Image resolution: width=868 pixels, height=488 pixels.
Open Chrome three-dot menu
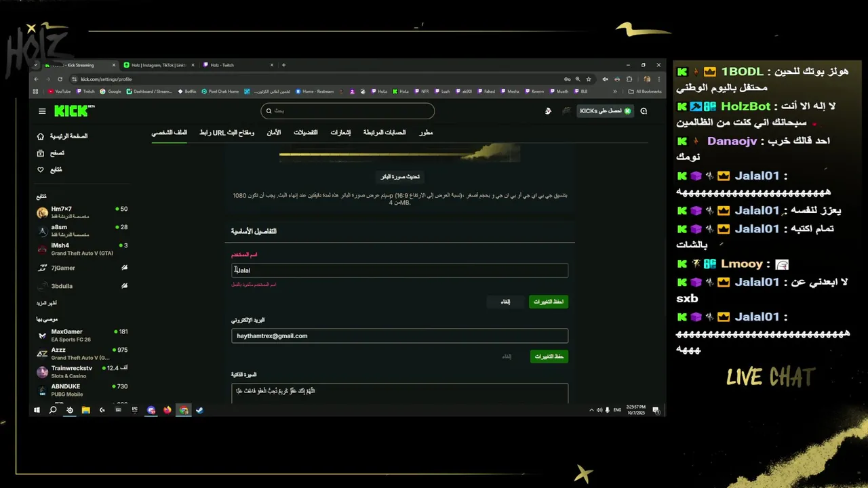click(x=658, y=79)
